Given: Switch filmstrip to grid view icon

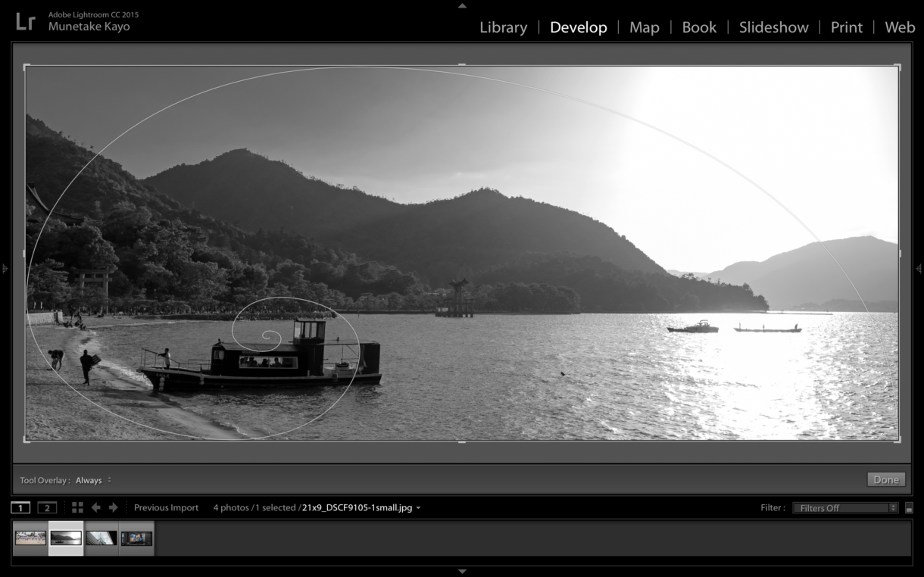Looking at the screenshot, I should coord(76,507).
